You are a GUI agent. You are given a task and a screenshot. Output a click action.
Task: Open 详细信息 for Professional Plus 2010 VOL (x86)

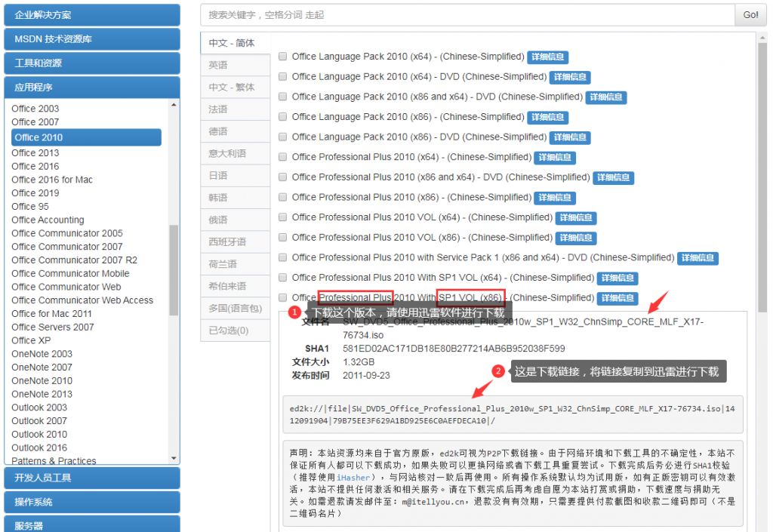point(576,238)
